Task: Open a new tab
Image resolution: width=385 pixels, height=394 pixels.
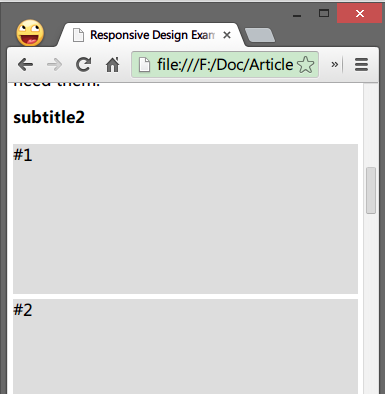Action: 260,35
